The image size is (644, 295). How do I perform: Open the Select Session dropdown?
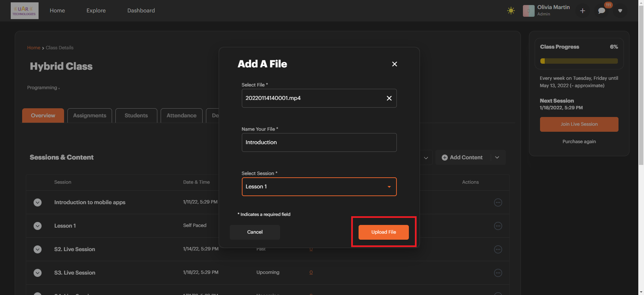coord(319,187)
